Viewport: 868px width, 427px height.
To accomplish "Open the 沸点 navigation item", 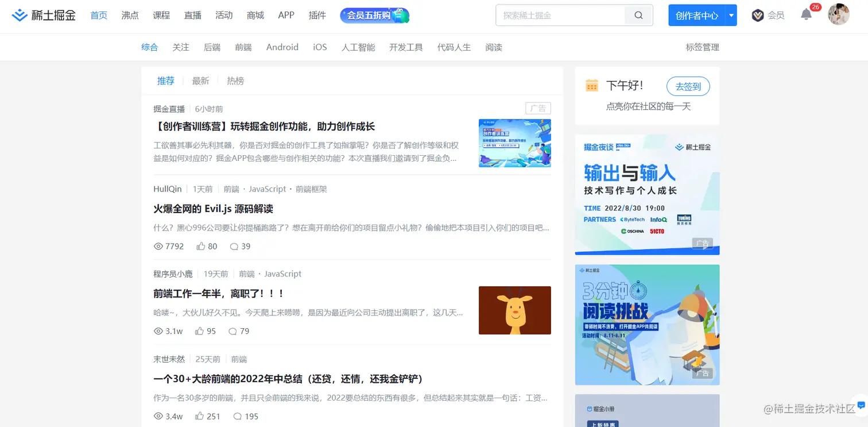I will (130, 16).
